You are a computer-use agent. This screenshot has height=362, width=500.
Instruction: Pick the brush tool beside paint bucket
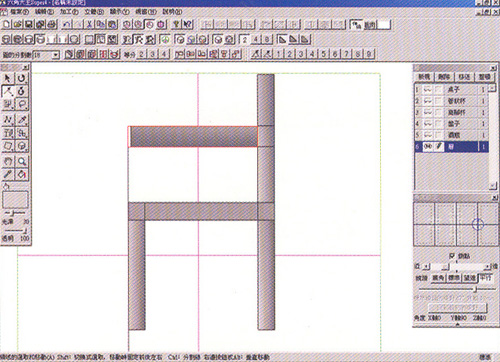tap(8, 174)
